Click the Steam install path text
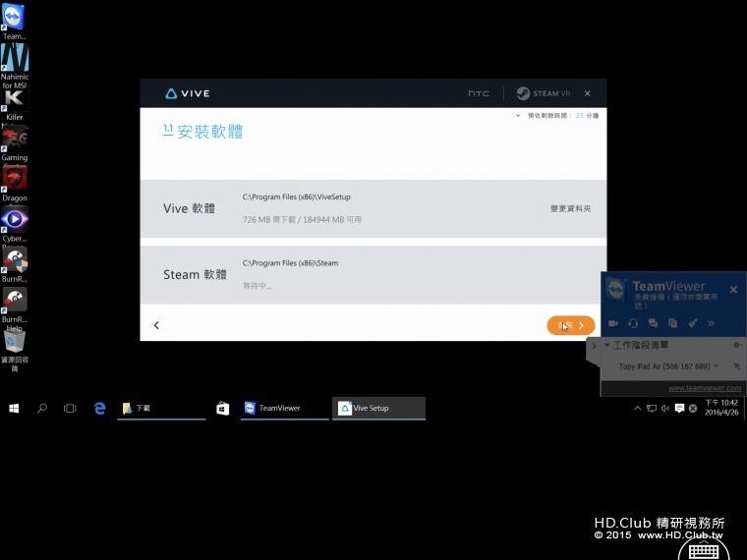 290,263
